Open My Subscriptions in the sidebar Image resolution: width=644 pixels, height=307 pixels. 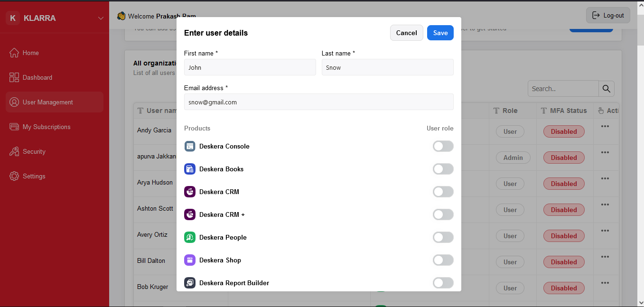pyautogui.click(x=55, y=127)
